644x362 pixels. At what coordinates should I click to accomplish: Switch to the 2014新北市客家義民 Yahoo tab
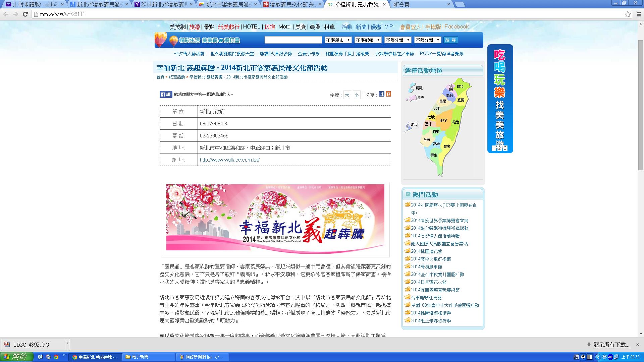(164, 4)
